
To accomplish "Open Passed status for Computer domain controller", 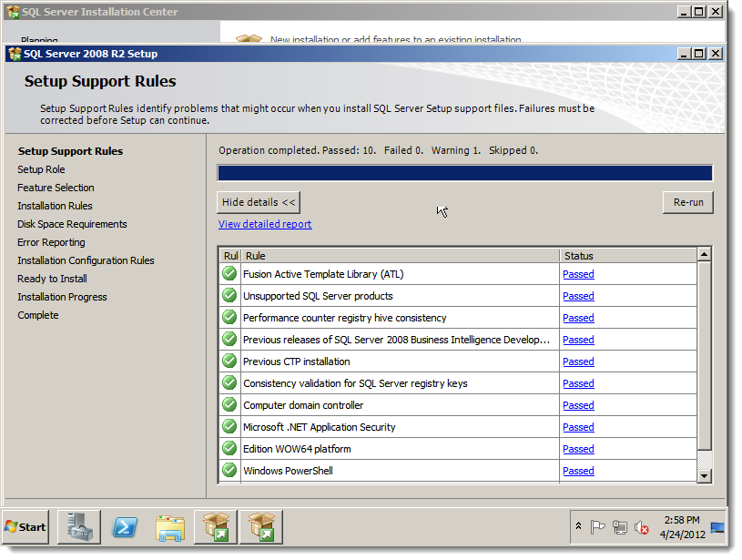I will pos(578,405).
